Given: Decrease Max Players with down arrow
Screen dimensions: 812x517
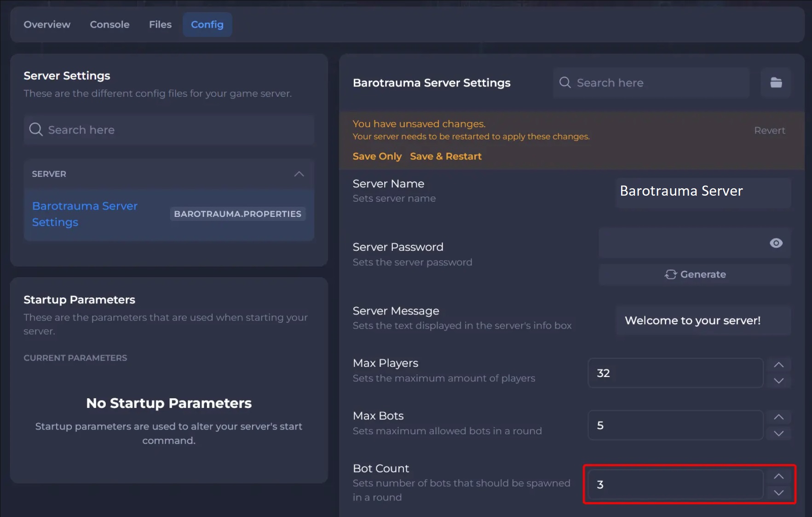Looking at the screenshot, I should click(778, 381).
